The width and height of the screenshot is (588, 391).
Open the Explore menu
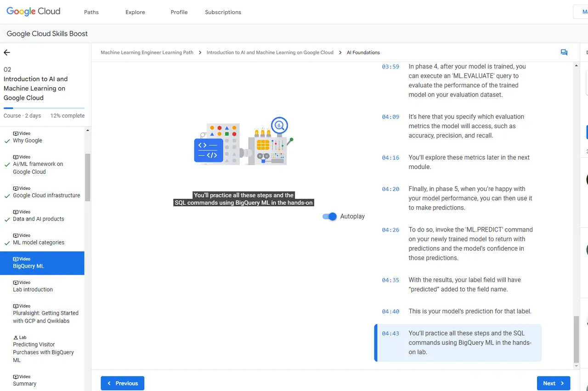click(x=135, y=12)
